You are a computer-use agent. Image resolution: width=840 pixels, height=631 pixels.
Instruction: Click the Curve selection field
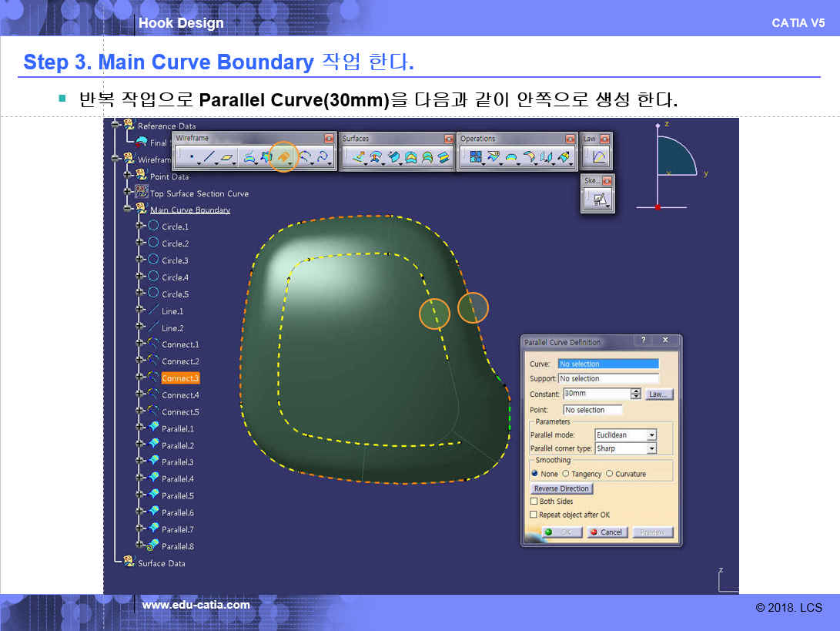(x=608, y=364)
